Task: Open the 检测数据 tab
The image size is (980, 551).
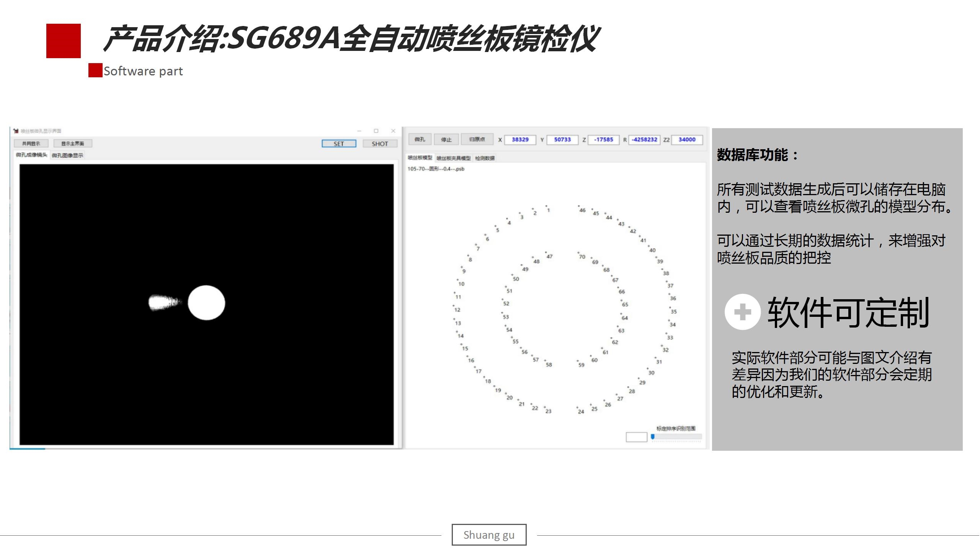Action: point(485,158)
